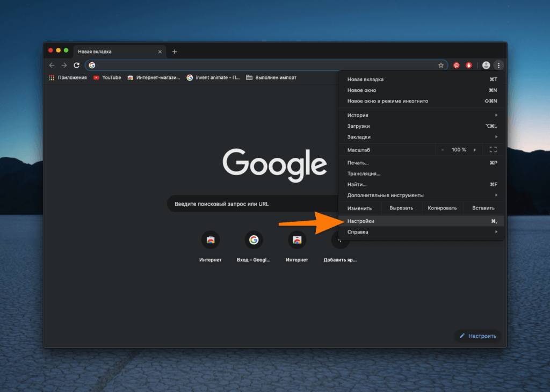Open the Приложения apps bookmark
This screenshot has height=392, width=550.
(x=68, y=77)
